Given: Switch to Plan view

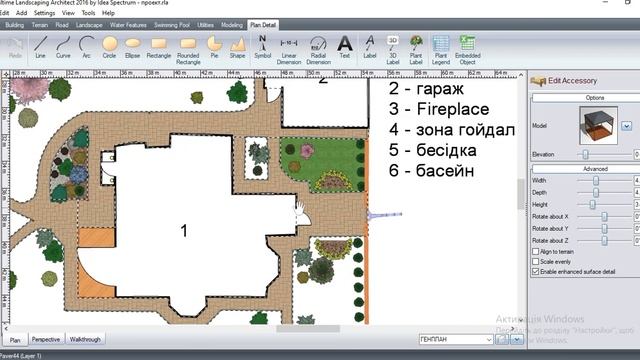Looking at the screenshot, I should pos(15,339).
